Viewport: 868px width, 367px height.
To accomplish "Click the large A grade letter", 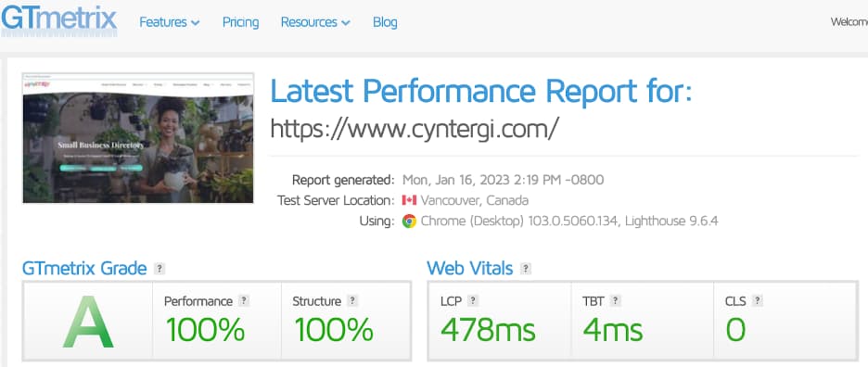I will pyautogui.click(x=88, y=323).
